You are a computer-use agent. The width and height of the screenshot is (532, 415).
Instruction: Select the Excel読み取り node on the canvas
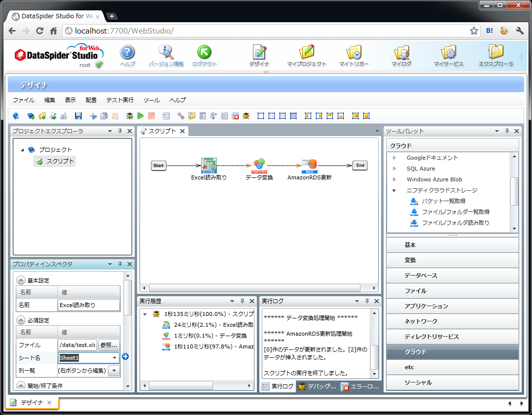pyautogui.click(x=209, y=164)
